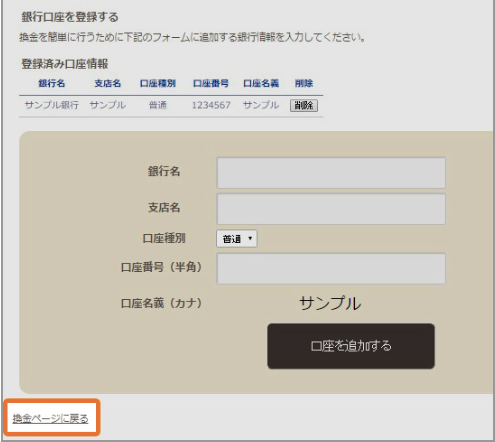Open the 口座種別 dropdown showing 普通
This screenshot has width=495, height=442.
237,239
